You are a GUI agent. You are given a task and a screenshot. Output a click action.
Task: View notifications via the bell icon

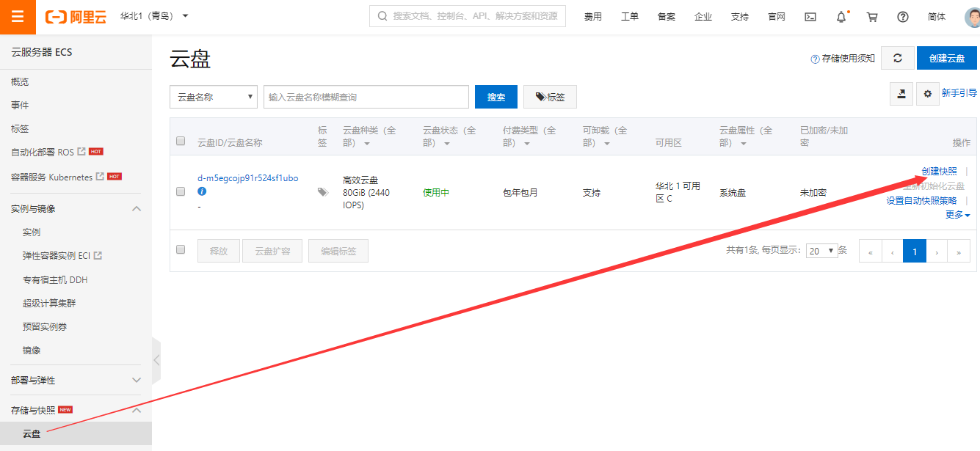[x=841, y=17]
